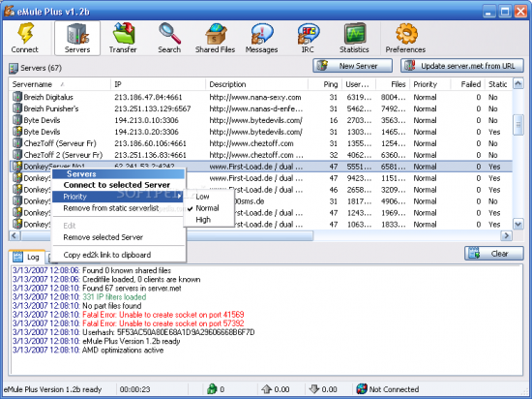This screenshot has height=399, width=532.
Task: Sort list by Users column header
Action: click(359, 84)
